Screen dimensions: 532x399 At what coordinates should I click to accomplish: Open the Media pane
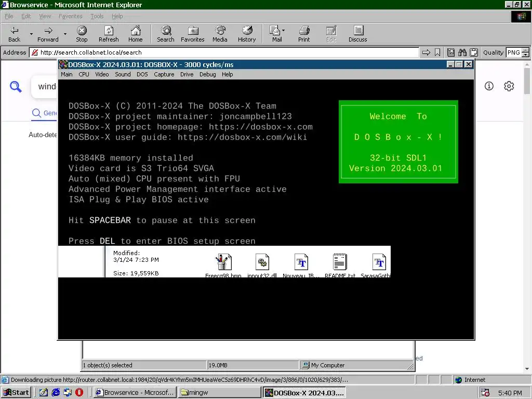pos(220,34)
